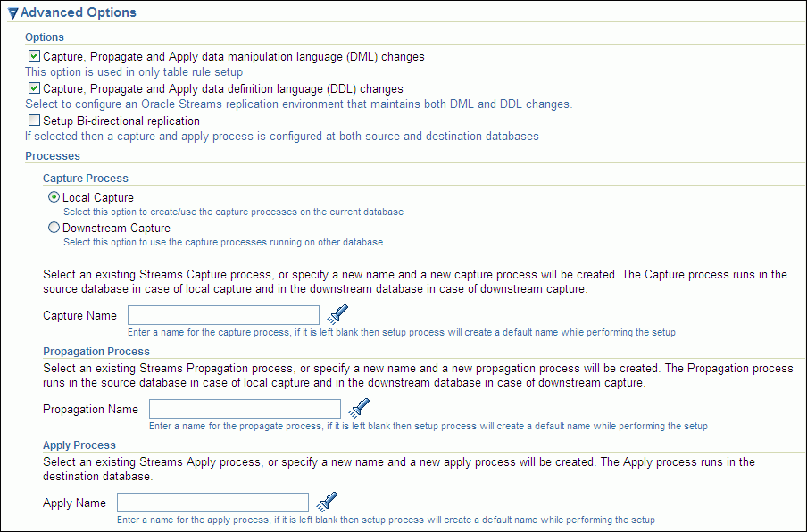
Task: Collapse the Advanced Options disclosure triangle
Action: 12,13
